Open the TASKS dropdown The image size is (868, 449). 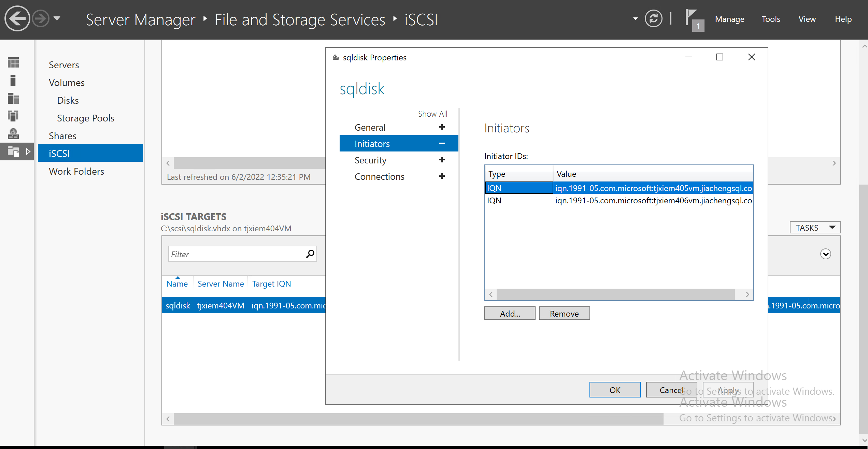(814, 228)
